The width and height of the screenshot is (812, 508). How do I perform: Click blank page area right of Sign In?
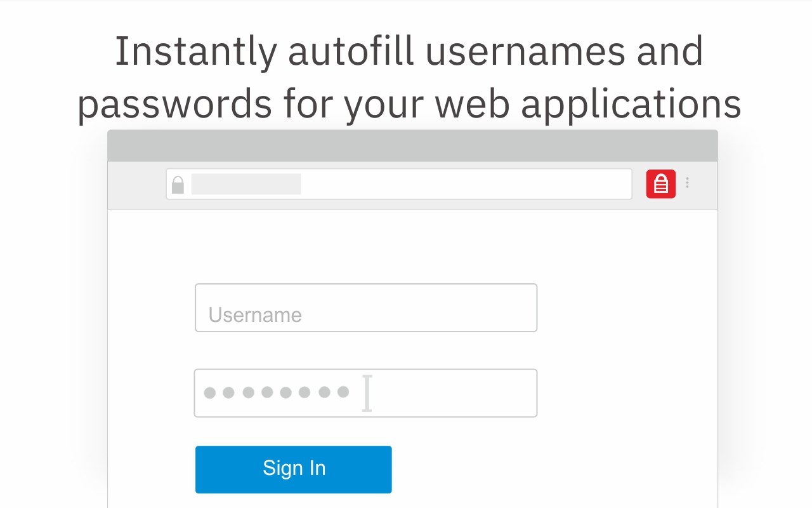[x=552, y=469]
